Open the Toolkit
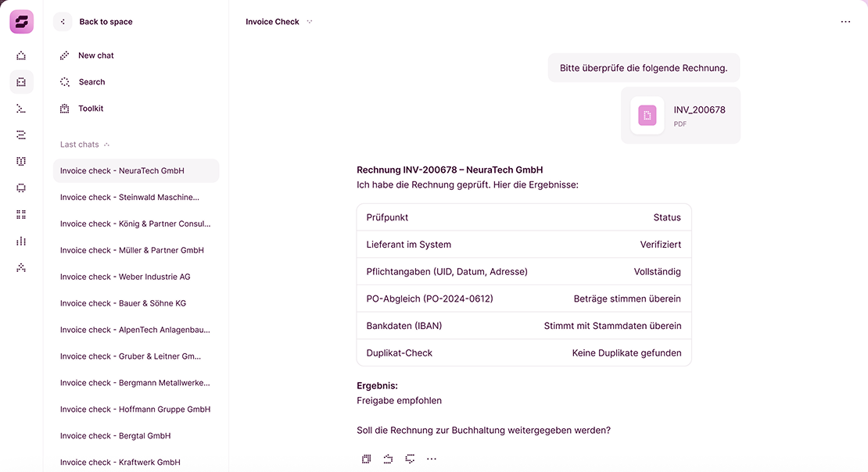Image resolution: width=868 pixels, height=472 pixels. (81, 109)
